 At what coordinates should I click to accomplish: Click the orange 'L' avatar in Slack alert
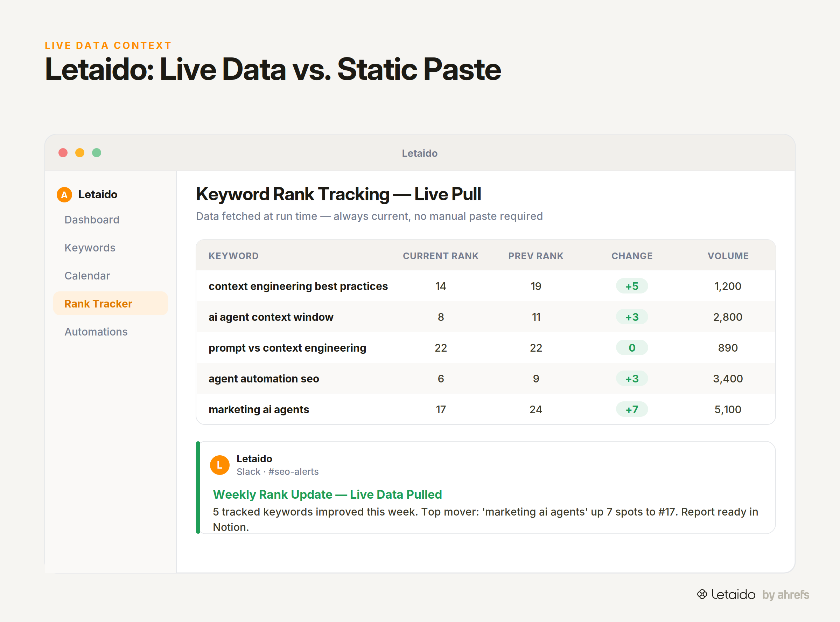coord(220,465)
